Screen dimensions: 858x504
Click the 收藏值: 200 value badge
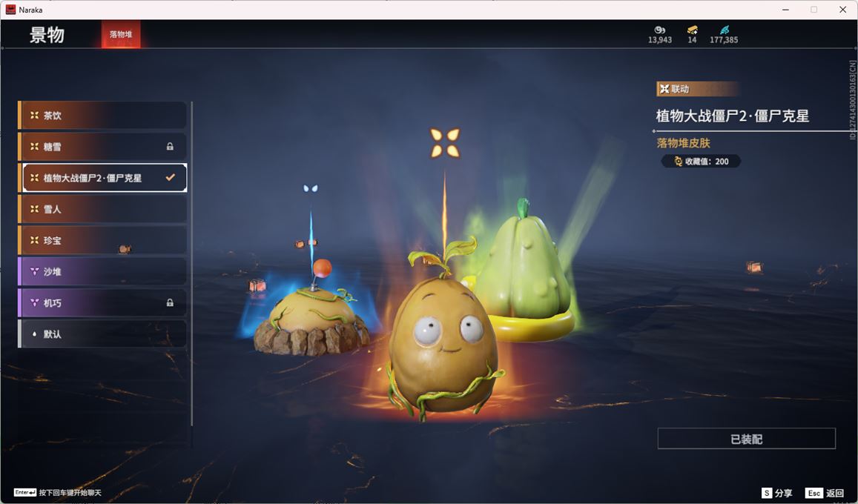(701, 162)
